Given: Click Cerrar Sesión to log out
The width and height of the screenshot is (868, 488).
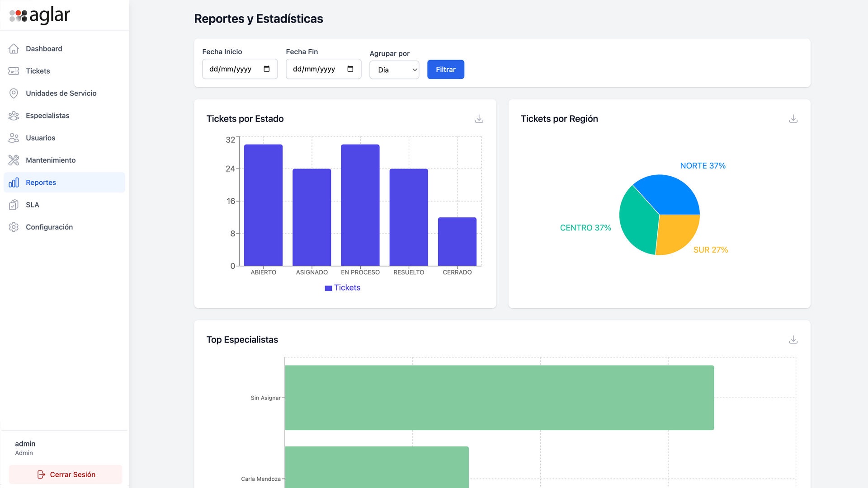Looking at the screenshot, I should click(66, 474).
